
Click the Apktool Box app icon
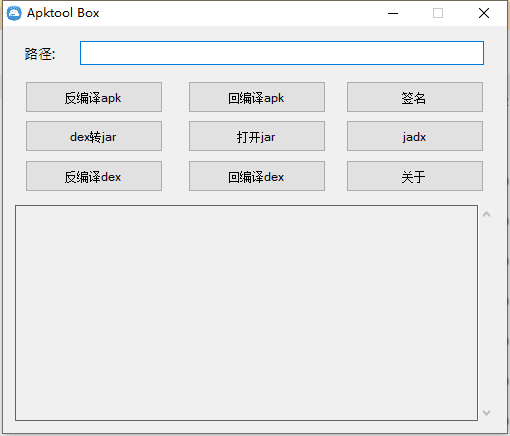pos(14,13)
